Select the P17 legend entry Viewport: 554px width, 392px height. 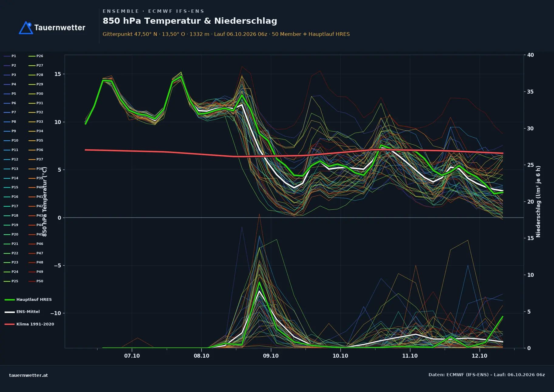(11, 206)
